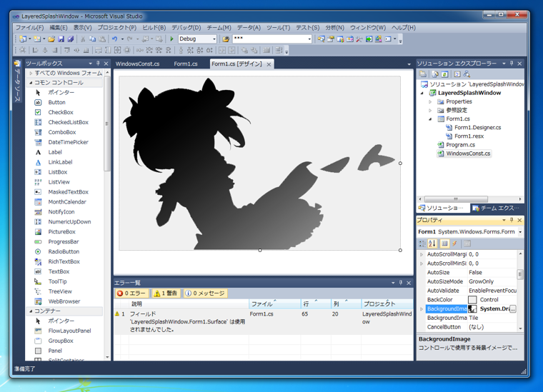Viewport: 543px width, 392px height.
Task: Toggle the 0 errors filter
Action: 131,293
